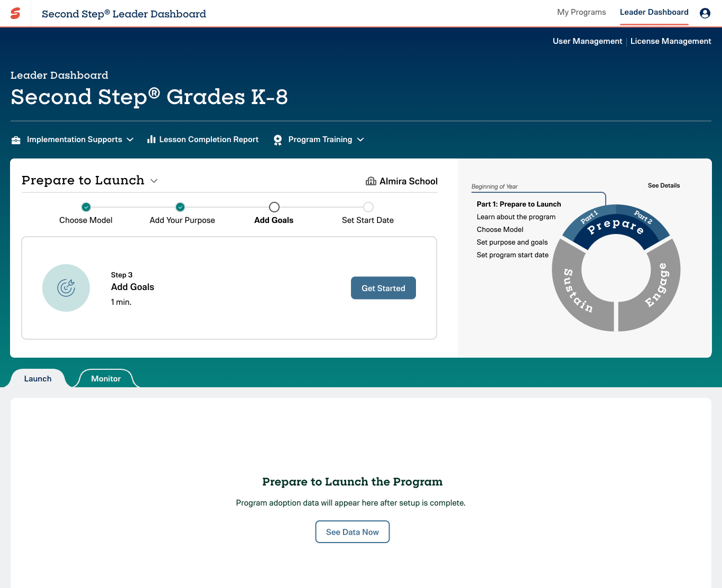Click the Choose Model step label
Screen dimensions: 722x588
click(x=86, y=220)
